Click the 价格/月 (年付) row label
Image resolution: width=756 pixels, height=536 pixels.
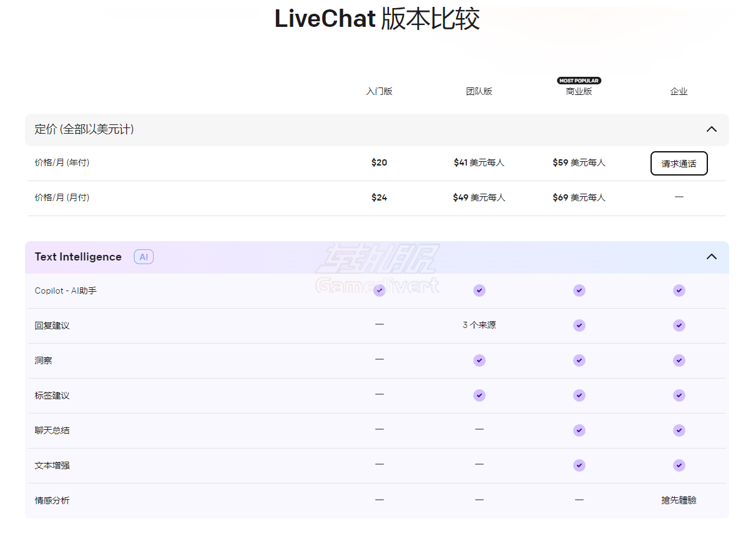tap(62, 162)
